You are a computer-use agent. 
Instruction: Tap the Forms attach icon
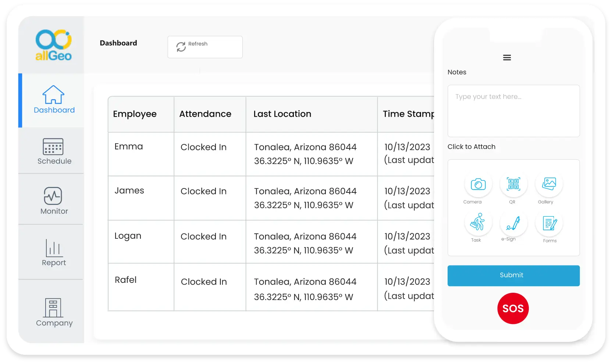pyautogui.click(x=549, y=223)
